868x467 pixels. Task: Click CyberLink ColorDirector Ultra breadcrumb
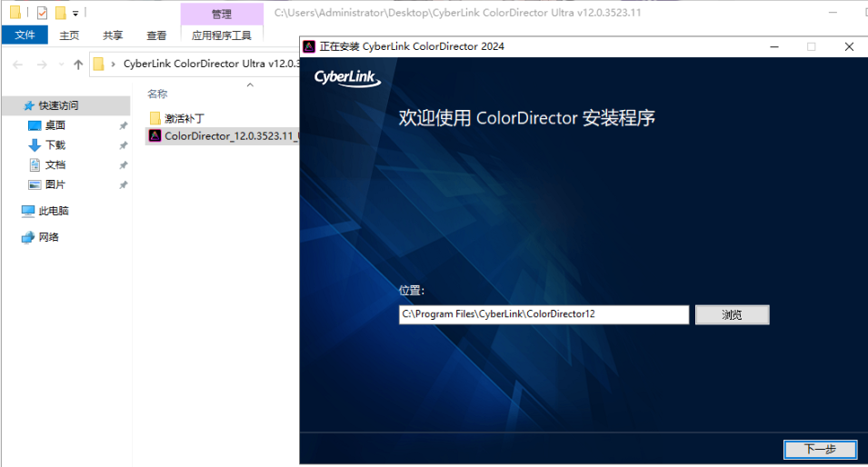click(x=211, y=64)
